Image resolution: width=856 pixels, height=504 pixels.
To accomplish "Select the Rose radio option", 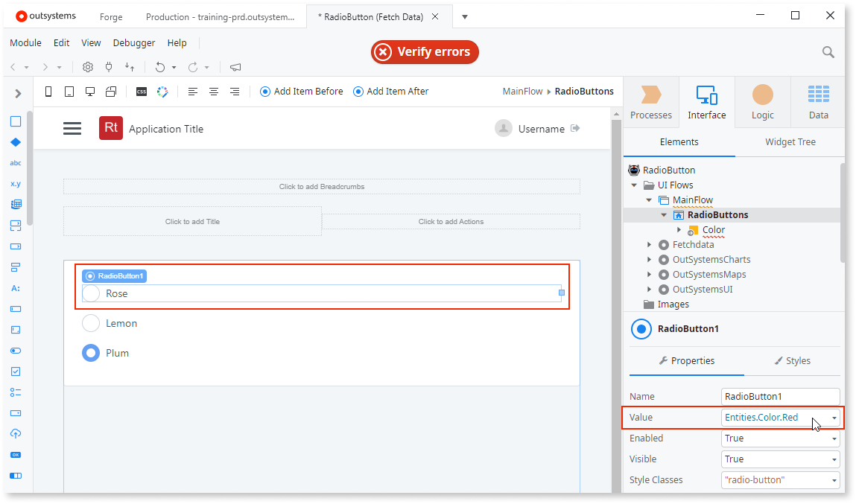I will tap(91, 293).
